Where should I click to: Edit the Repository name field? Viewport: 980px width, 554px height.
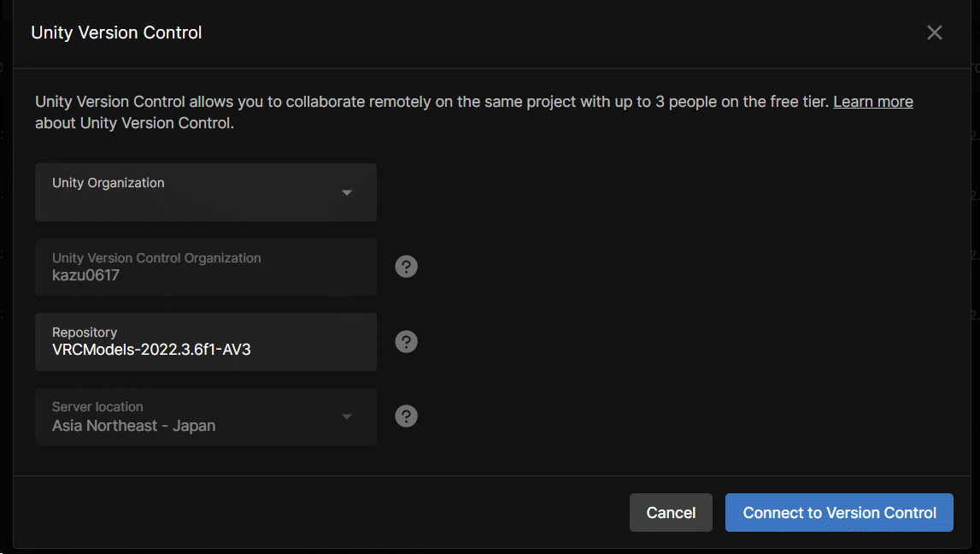point(206,342)
